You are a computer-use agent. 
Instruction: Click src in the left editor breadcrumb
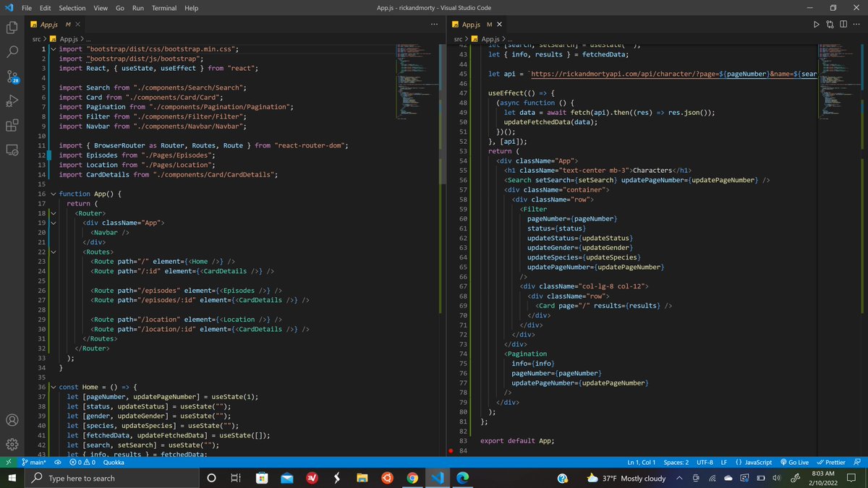click(37, 38)
